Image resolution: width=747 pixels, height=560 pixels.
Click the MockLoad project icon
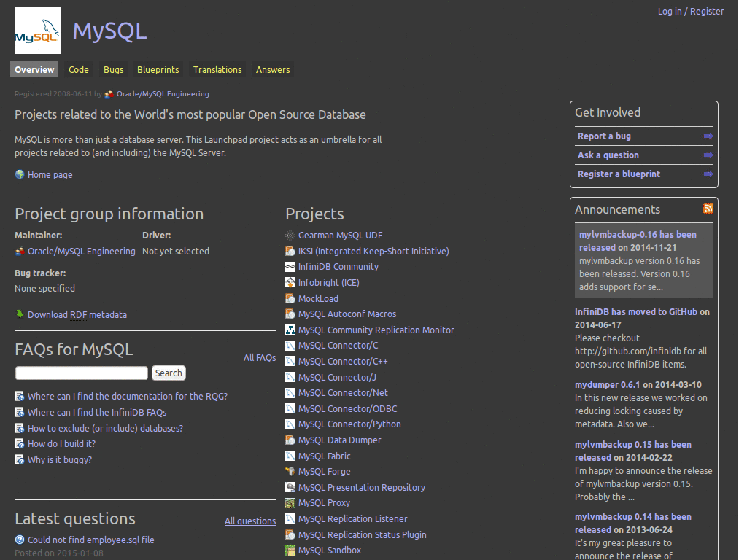pos(290,298)
